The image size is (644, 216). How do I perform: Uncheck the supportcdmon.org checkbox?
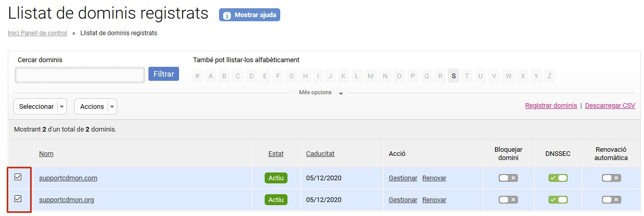18,198
